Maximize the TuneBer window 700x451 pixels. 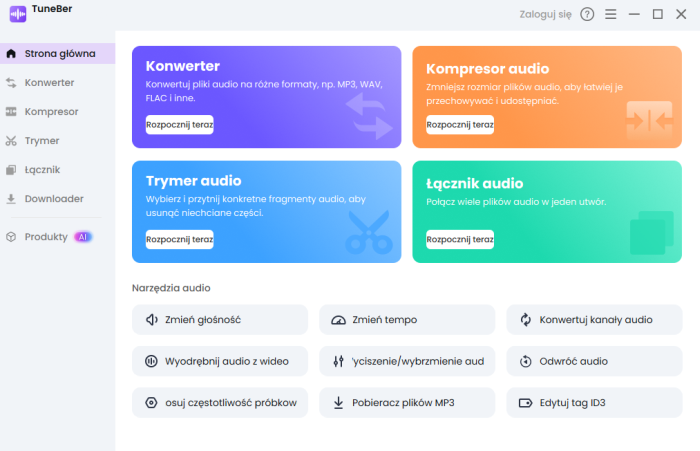(658, 14)
